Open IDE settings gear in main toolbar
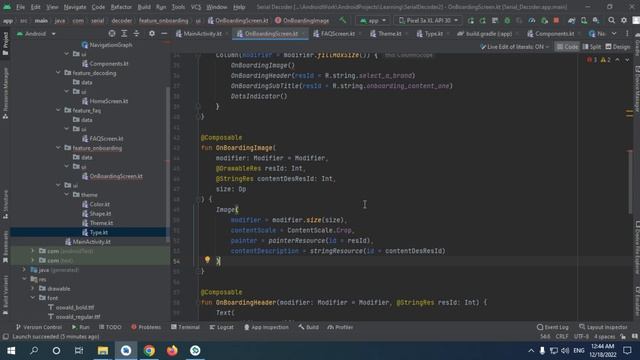This screenshot has width=640, height=360. coord(624,20)
